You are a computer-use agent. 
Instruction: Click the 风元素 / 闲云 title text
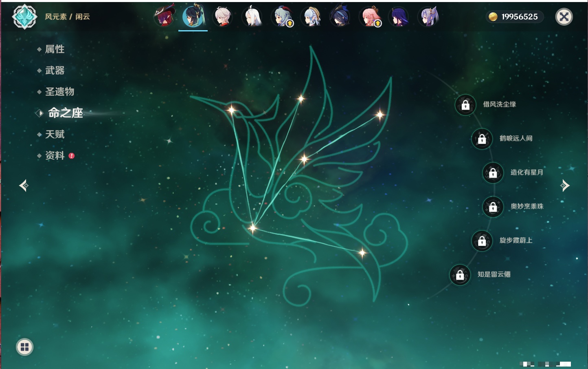pyautogui.click(x=67, y=17)
